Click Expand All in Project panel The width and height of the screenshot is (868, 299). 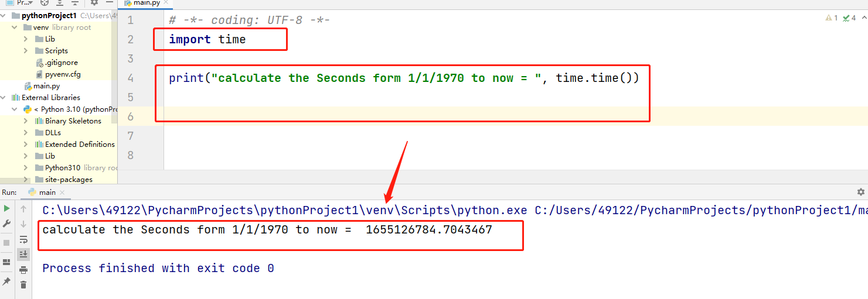point(59,3)
